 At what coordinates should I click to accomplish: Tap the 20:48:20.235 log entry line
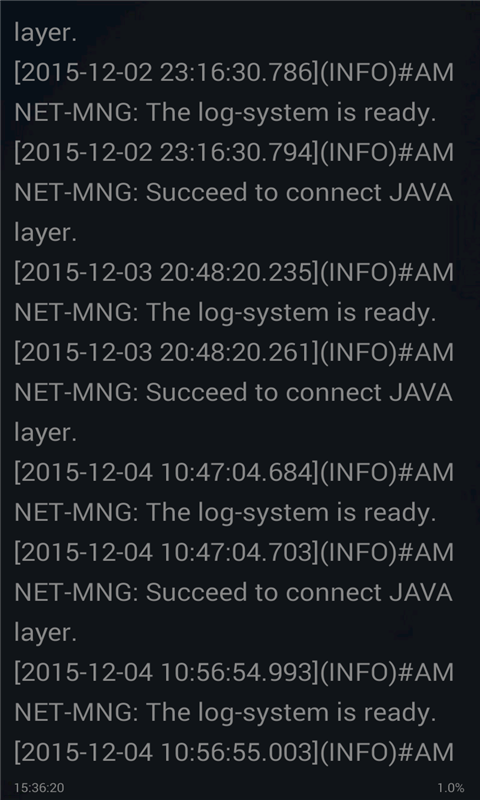coord(234,272)
